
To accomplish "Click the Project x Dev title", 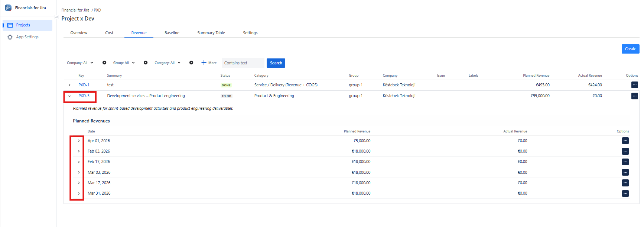I will coord(78,19).
